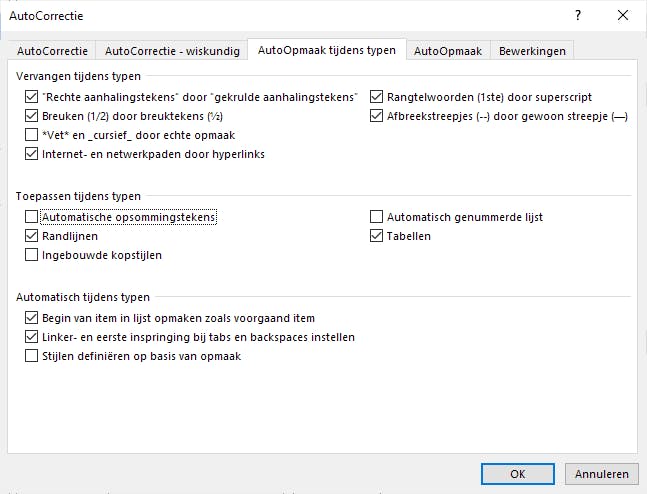
Task: Disable curly quotes replacement checkbox
Action: (x=32, y=97)
